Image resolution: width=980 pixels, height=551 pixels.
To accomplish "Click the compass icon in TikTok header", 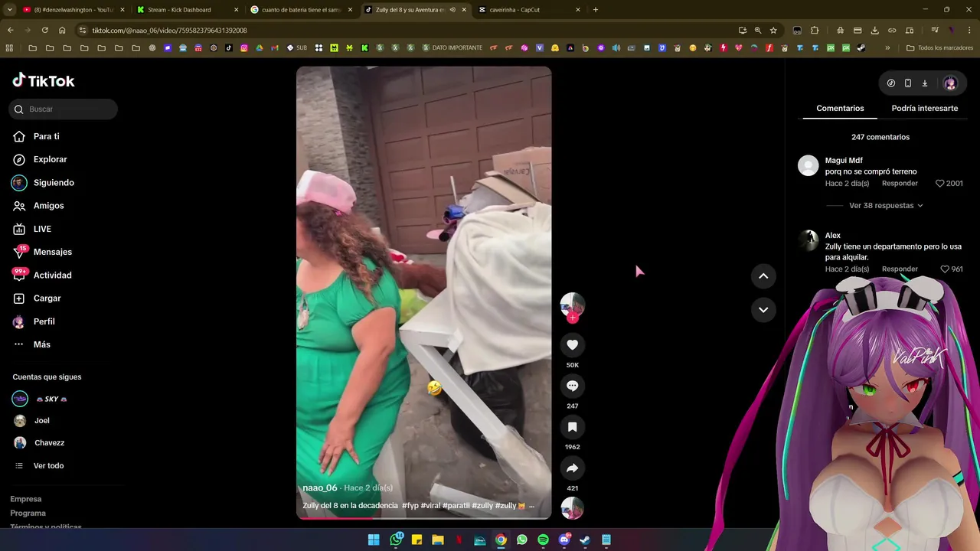I will pos(890,83).
